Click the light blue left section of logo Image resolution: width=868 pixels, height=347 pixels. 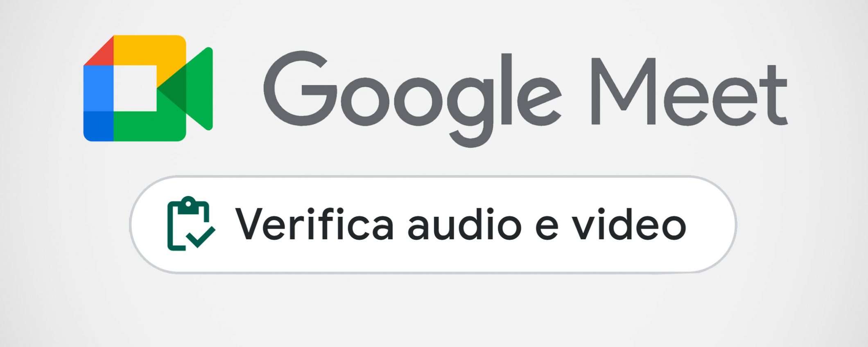[98, 88]
